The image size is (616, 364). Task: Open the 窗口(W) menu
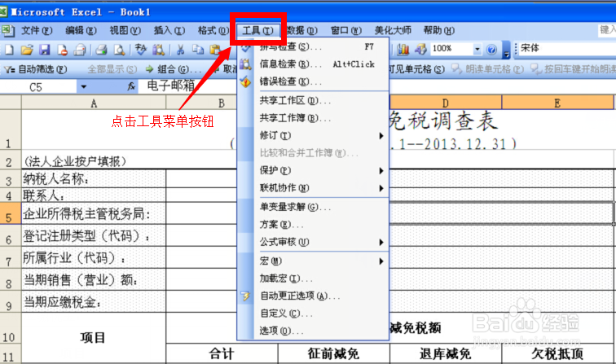[345, 30]
